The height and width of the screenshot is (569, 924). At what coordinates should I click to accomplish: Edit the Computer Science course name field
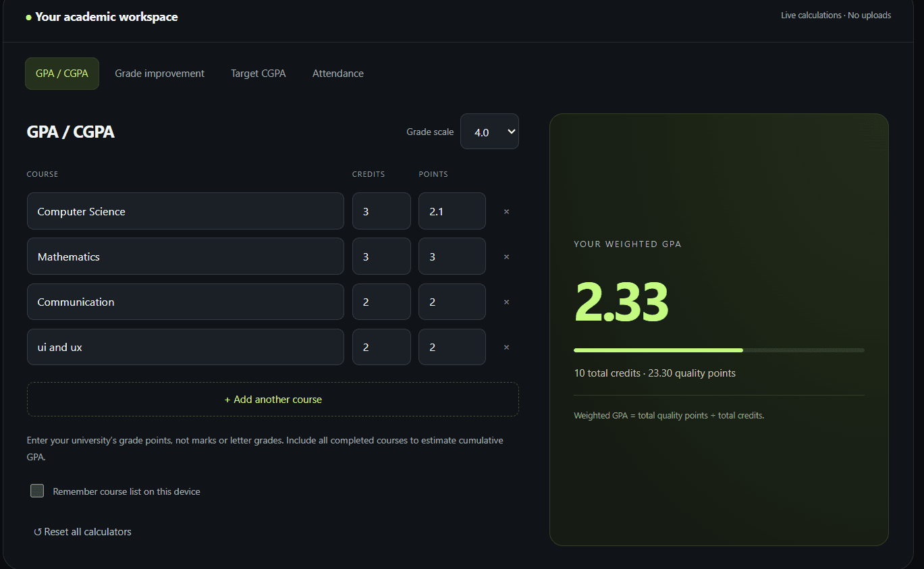(186, 211)
